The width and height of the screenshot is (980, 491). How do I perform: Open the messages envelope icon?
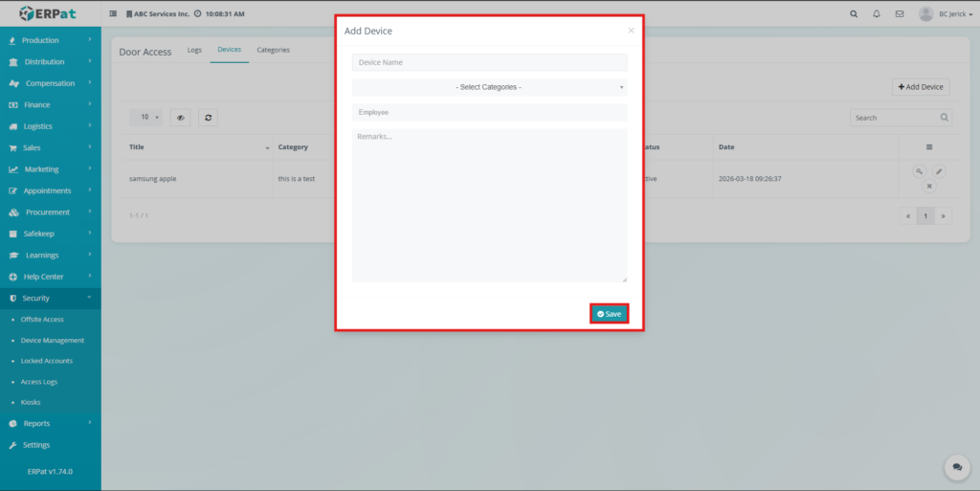coord(900,13)
